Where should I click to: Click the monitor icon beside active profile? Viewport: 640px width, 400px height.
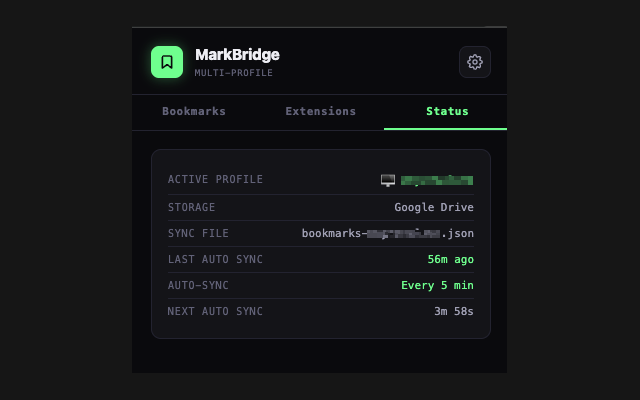388,180
